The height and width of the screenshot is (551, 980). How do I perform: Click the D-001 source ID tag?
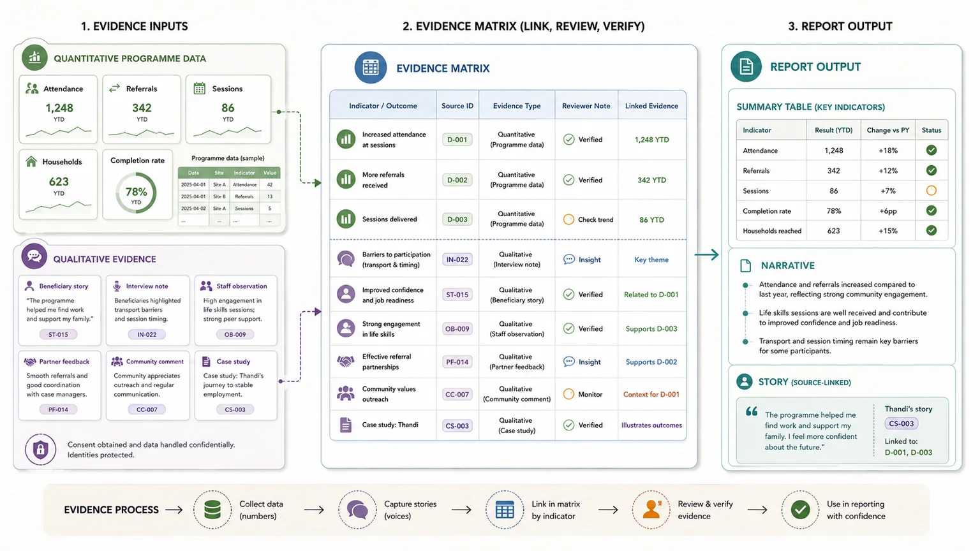tap(457, 140)
